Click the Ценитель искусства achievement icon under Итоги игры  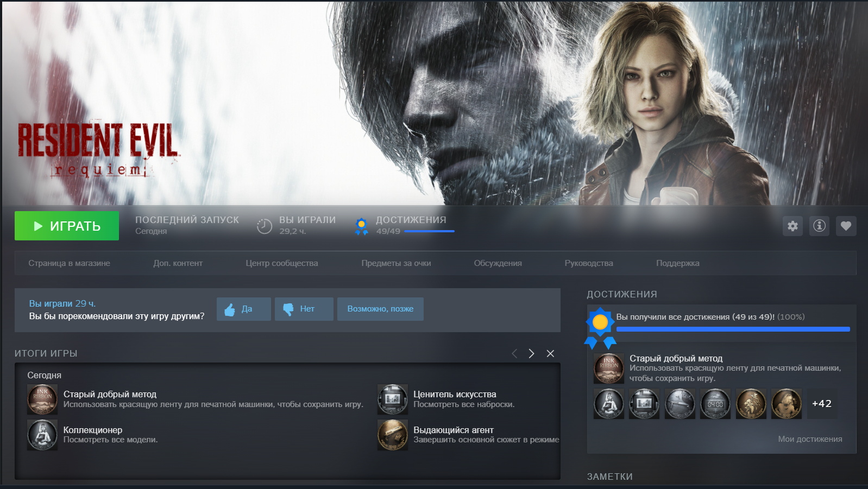point(393,399)
